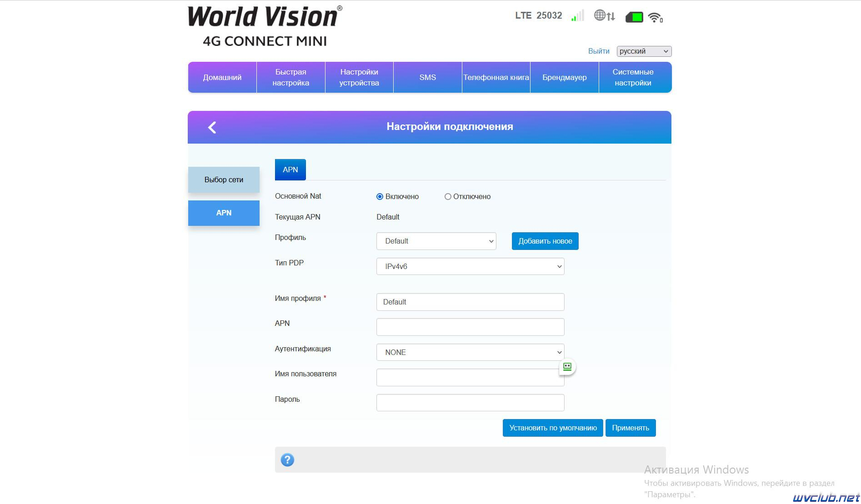Click the APN tab above the form
Image resolution: width=861 pixels, height=504 pixels.
point(290,170)
